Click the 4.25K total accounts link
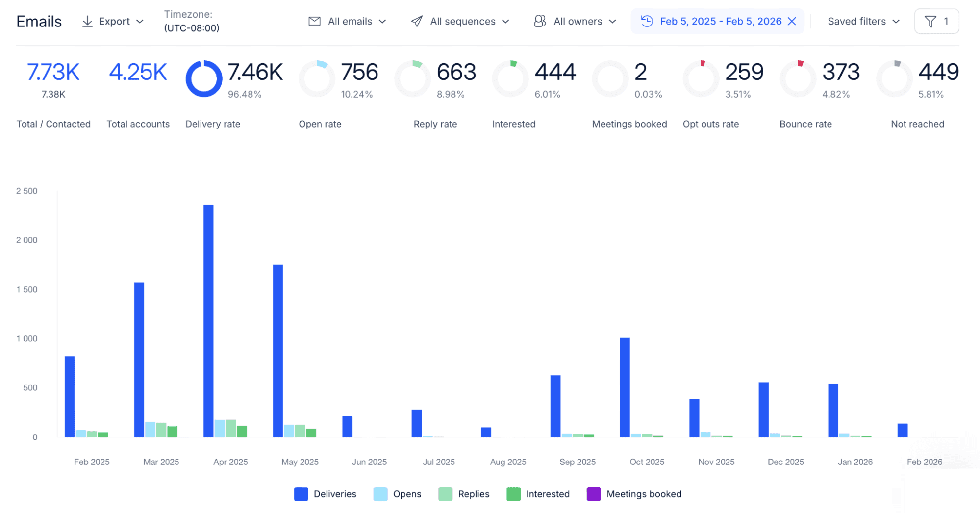Screen dimensions: 980x514 tap(138, 72)
